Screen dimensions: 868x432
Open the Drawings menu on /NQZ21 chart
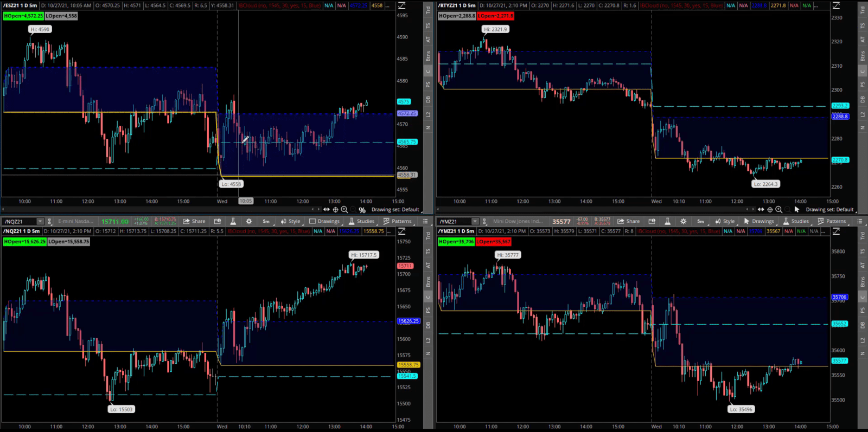[324, 221]
